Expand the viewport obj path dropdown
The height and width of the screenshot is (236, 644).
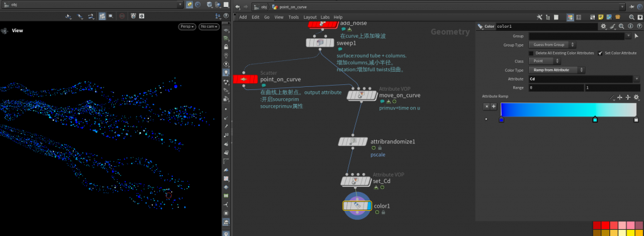coord(180,4)
